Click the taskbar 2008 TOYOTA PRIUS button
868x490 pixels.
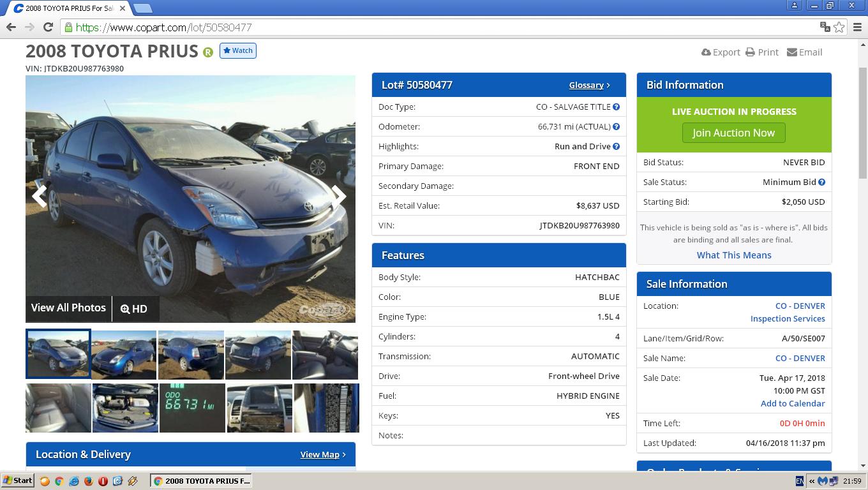(201, 481)
